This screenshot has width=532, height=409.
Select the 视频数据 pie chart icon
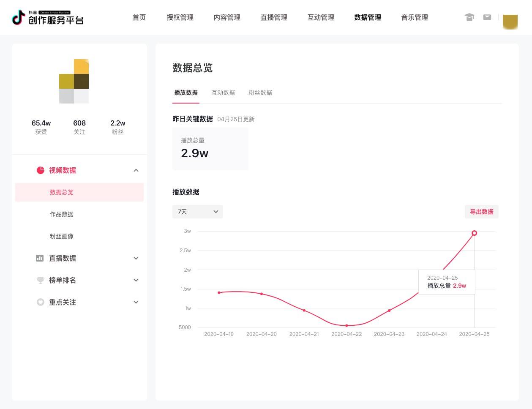click(x=41, y=170)
